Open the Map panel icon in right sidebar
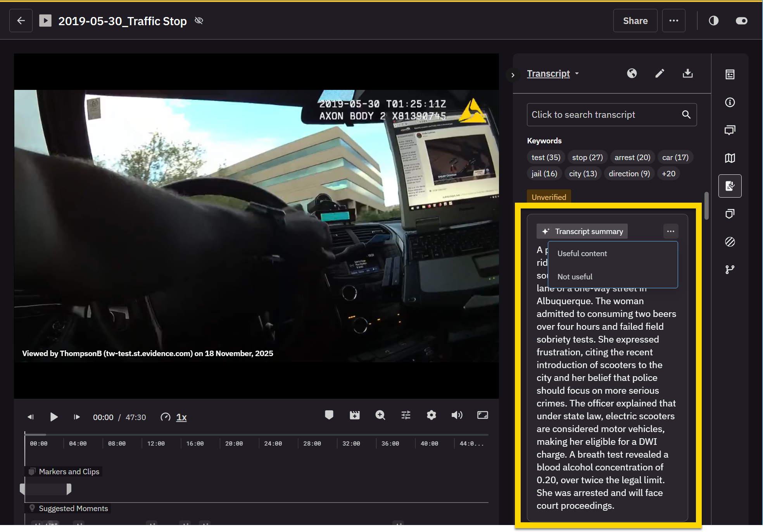Viewport: 763px width, 532px height. pos(730,158)
